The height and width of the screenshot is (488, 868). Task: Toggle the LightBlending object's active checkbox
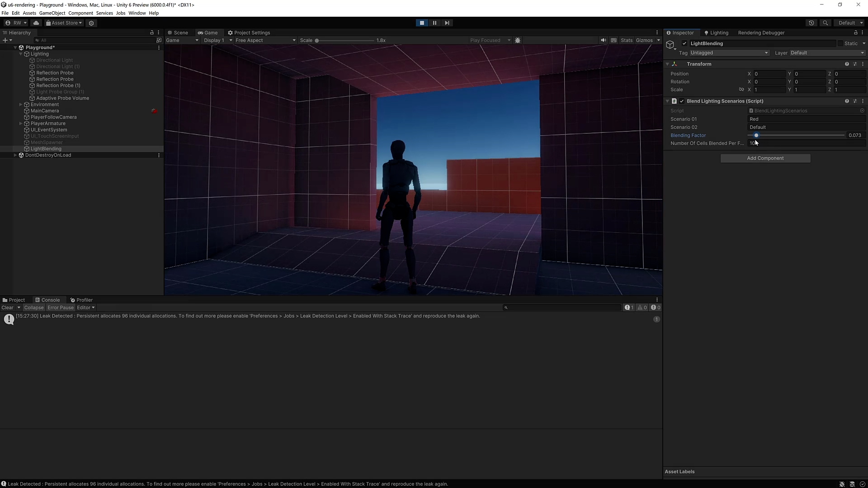click(684, 43)
